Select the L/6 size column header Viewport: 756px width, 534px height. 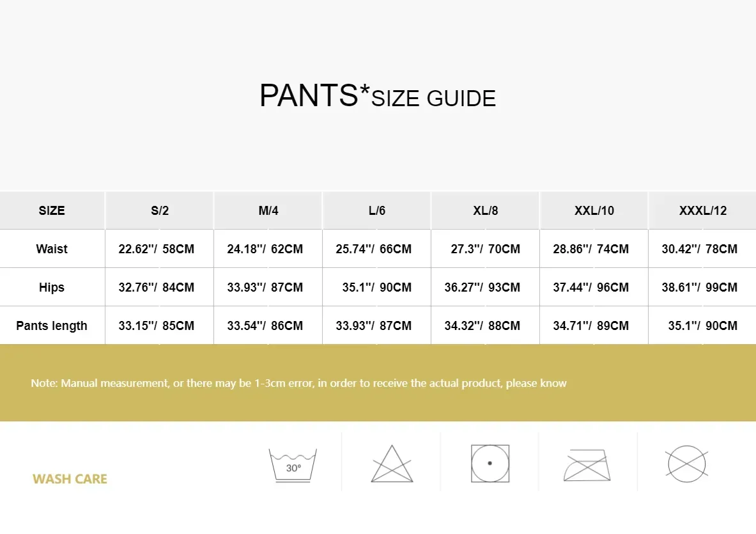(376, 210)
